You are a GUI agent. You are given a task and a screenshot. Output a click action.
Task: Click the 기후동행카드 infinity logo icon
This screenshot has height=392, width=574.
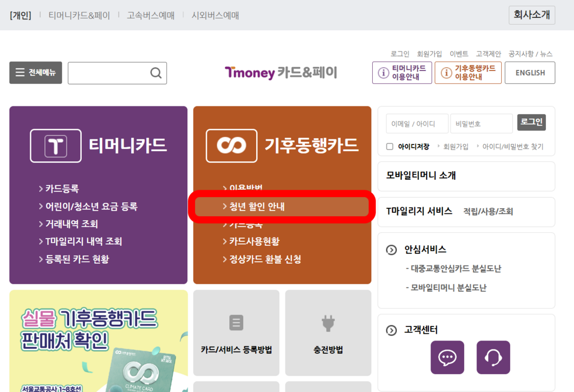[232, 146]
